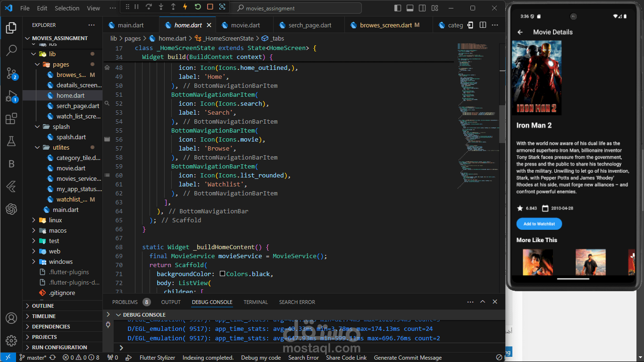This screenshot has height=362, width=644.
Task: Click the Iron Man 2 poster image
Action: (536, 78)
